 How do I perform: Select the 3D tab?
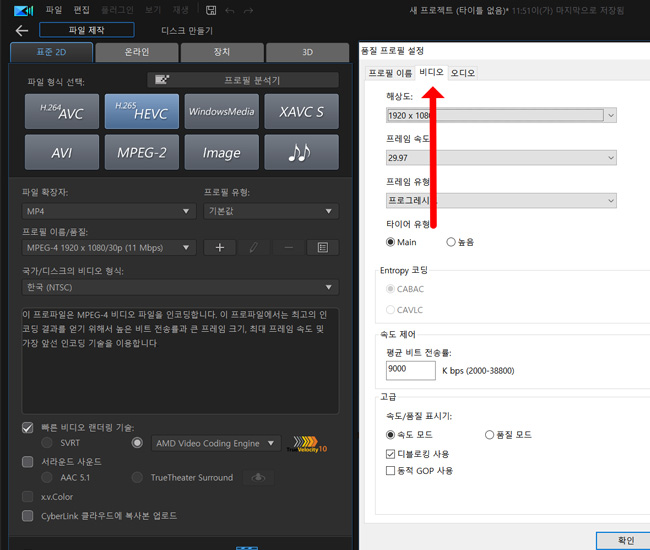point(308,52)
